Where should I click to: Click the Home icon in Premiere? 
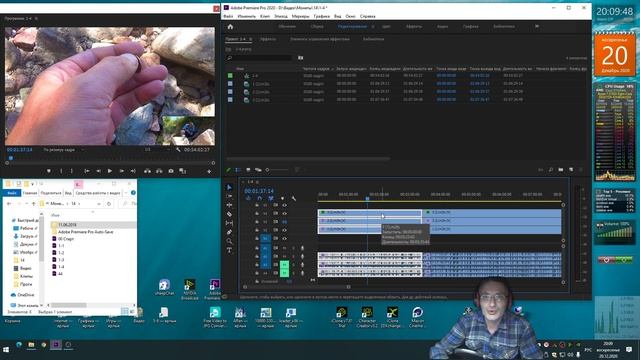pyautogui.click(x=230, y=27)
